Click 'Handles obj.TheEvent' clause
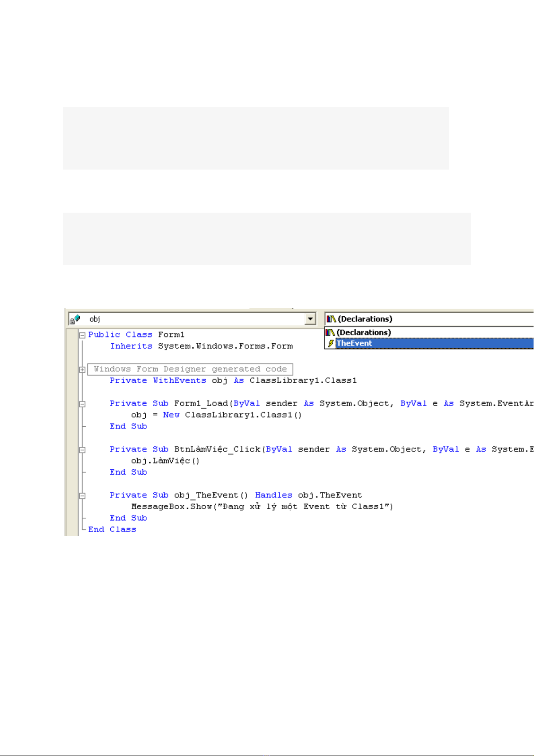The image size is (534, 756). click(308, 495)
